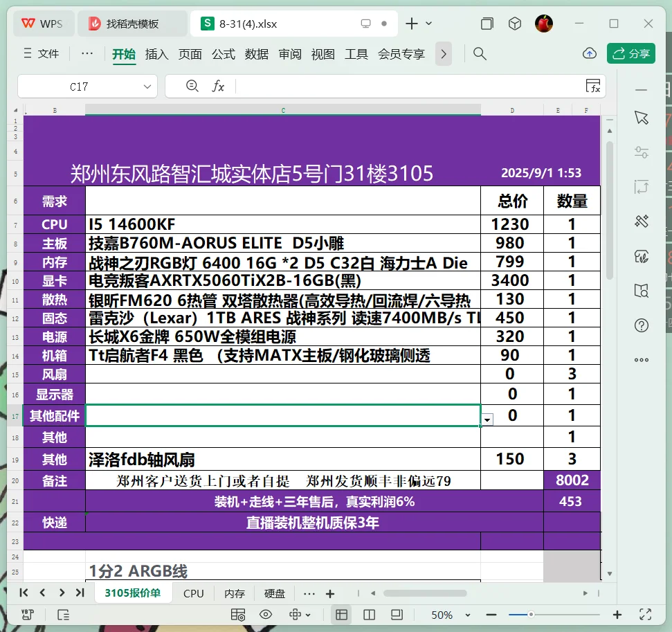Image resolution: width=672 pixels, height=632 pixels.
Task: Click the search magnifier icon
Action: (x=480, y=53)
